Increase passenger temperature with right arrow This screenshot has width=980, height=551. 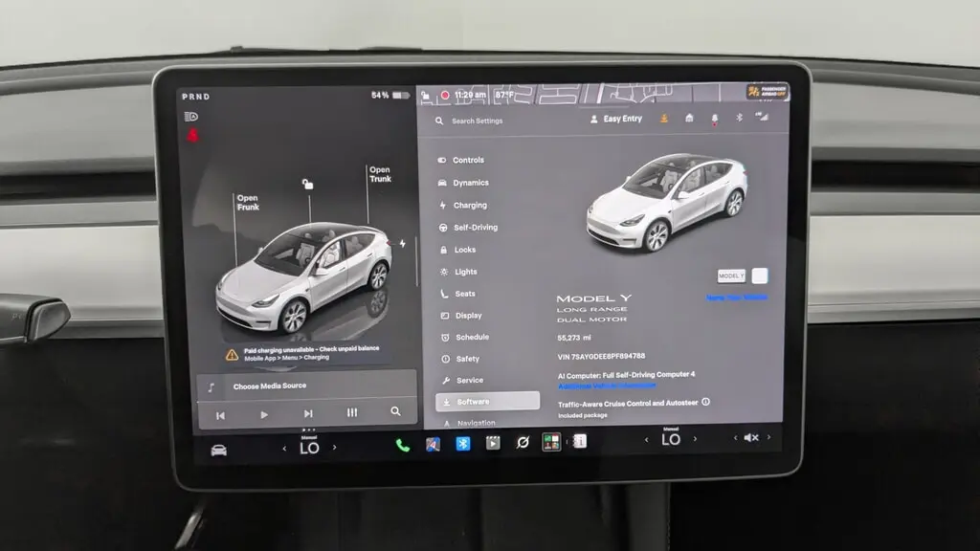(x=695, y=439)
